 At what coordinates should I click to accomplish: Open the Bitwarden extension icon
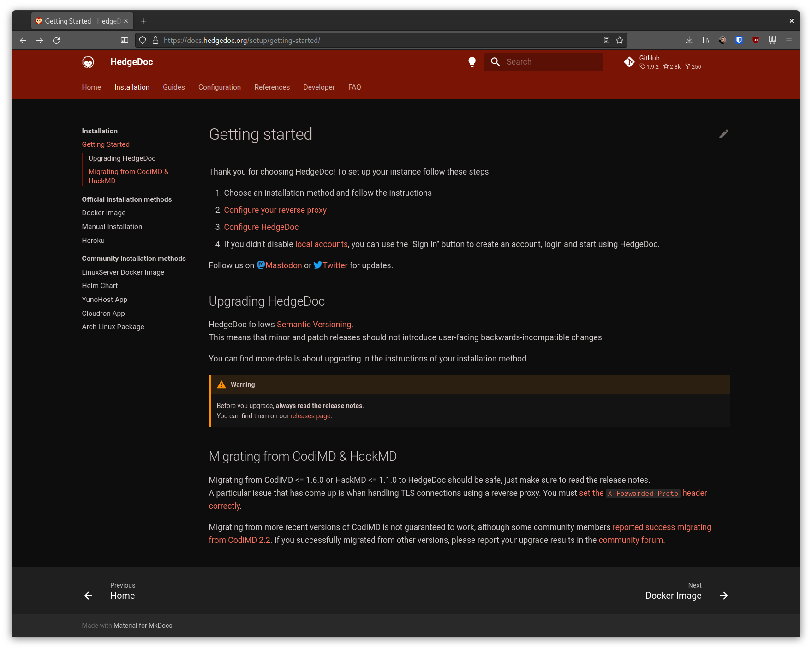pyautogui.click(x=739, y=41)
